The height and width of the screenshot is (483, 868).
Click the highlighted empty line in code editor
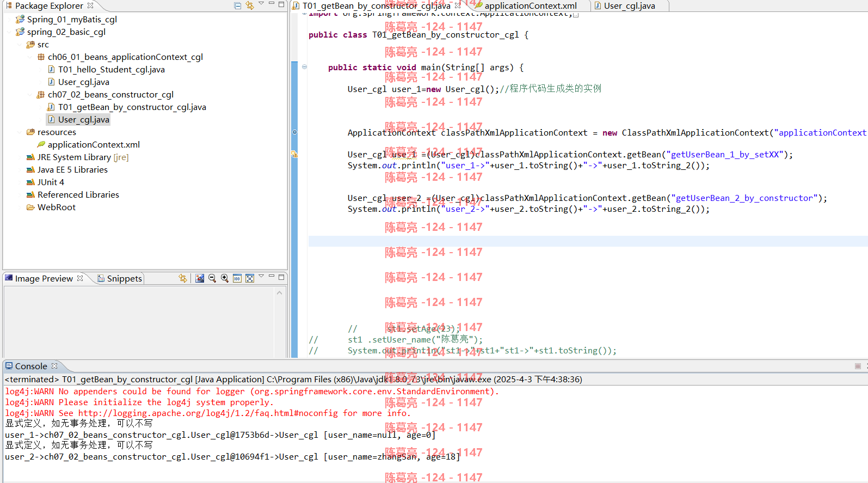click(x=588, y=241)
